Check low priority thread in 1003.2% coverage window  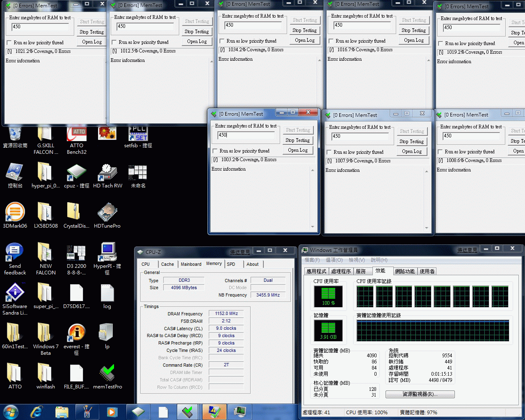point(215,151)
